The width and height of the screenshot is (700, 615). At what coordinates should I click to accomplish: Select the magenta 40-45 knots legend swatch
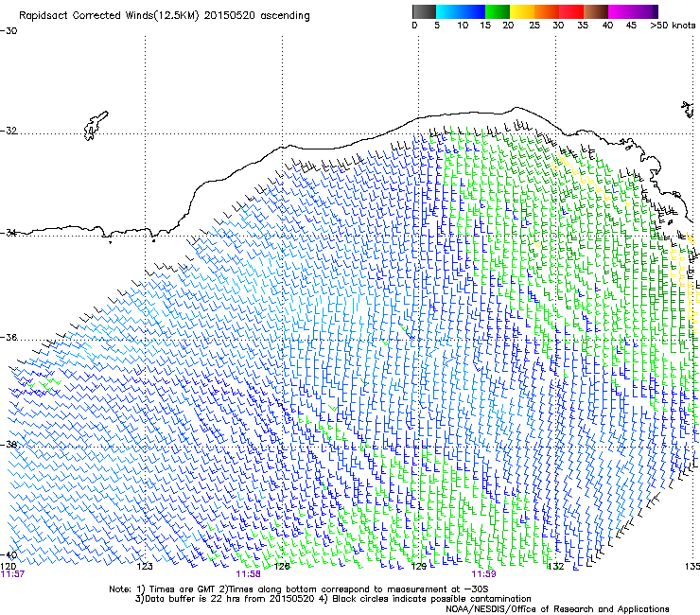pos(621,11)
